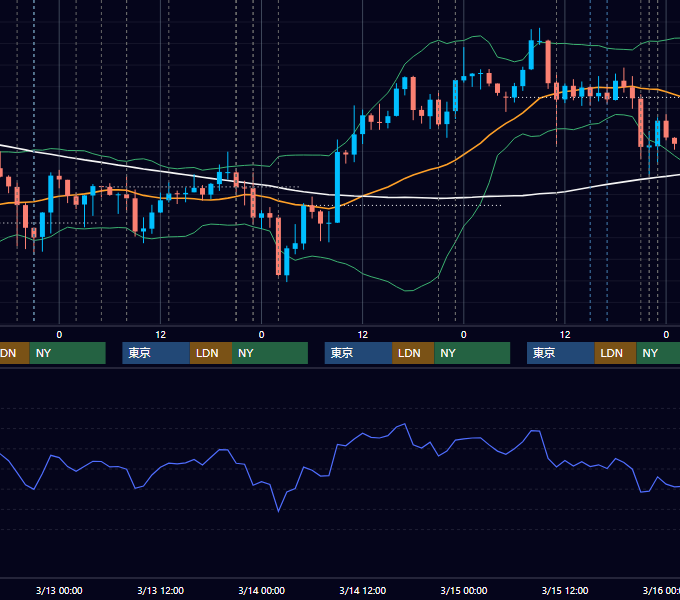
Task: Click the NY block before the middle 東京
Action: pyautogui.click(x=270, y=353)
